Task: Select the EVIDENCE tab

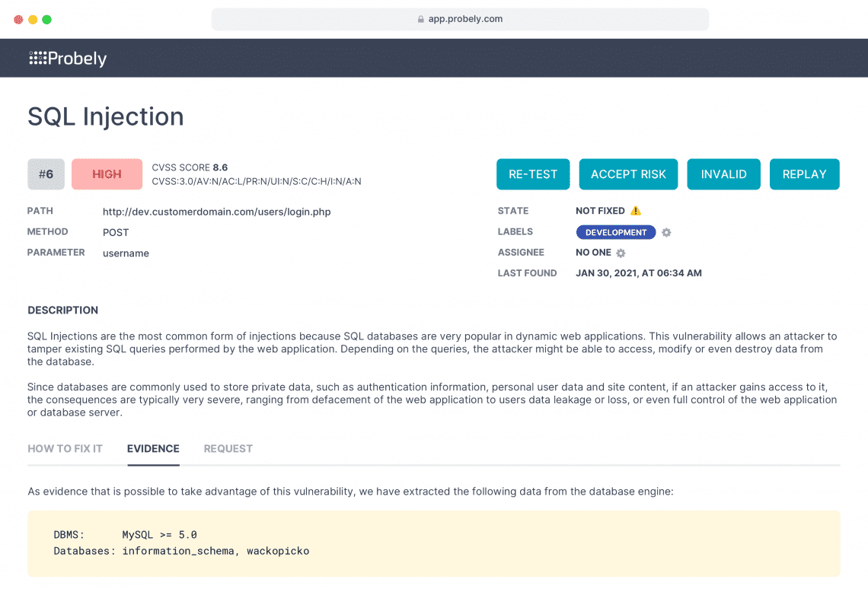Action: tap(153, 448)
